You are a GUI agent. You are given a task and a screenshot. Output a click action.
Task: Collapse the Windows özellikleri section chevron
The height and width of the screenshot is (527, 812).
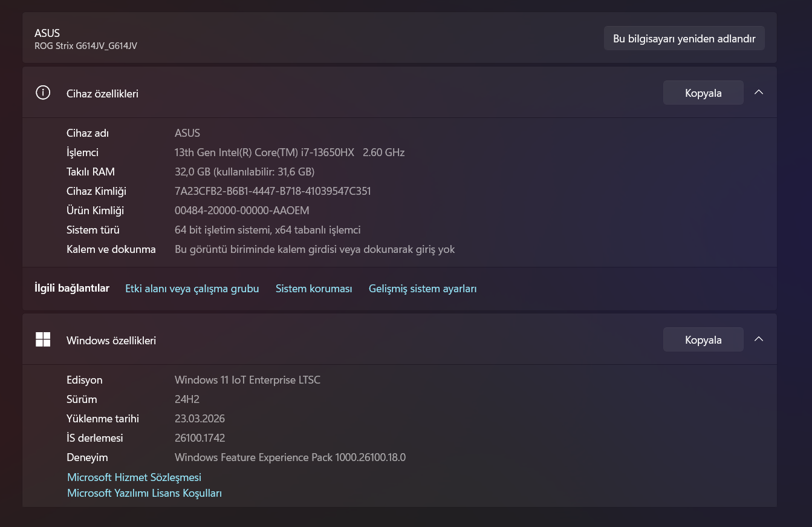(x=759, y=339)
